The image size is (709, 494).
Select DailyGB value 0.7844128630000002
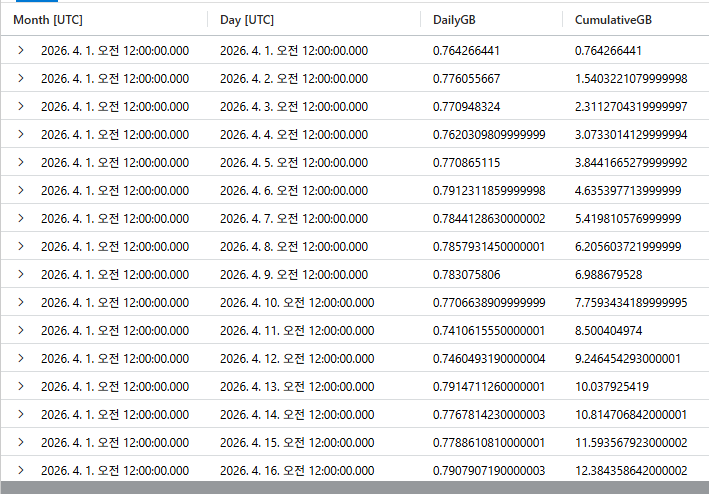click(x=489, y=219)
